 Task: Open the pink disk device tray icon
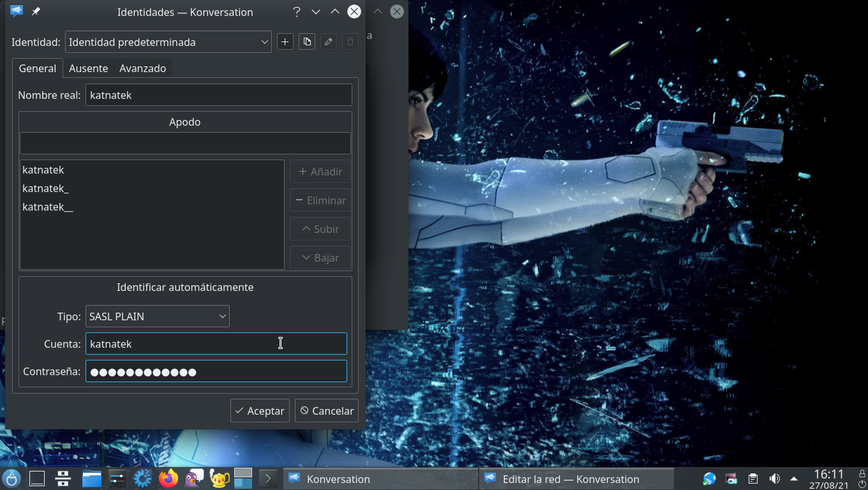(x=731, y=479)
